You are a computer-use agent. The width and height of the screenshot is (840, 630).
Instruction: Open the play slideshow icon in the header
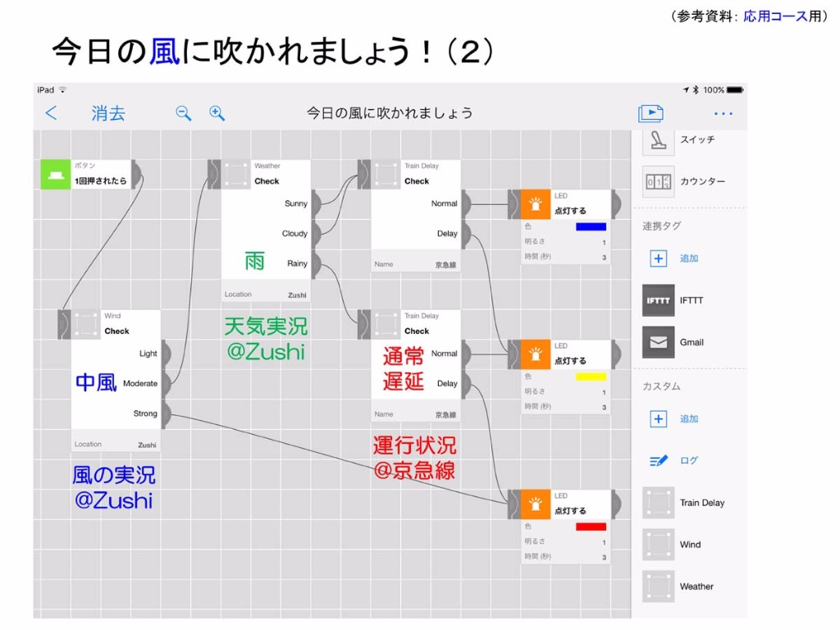(x=651, y=113)
